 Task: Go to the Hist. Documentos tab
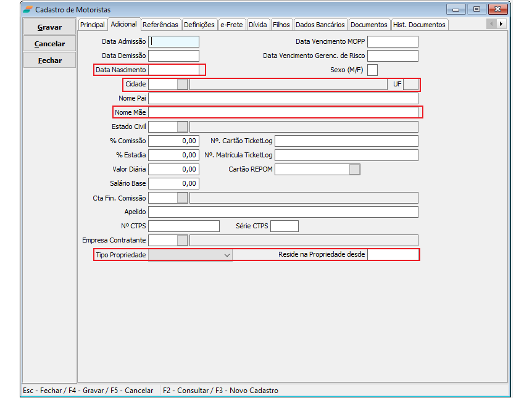point(418,25)
